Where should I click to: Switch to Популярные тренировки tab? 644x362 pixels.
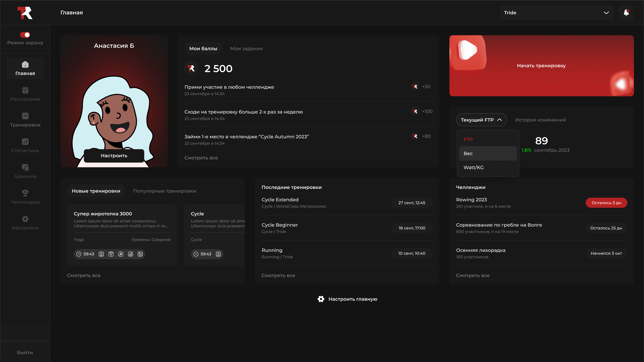pyautogui.click(x=164, y=191)
